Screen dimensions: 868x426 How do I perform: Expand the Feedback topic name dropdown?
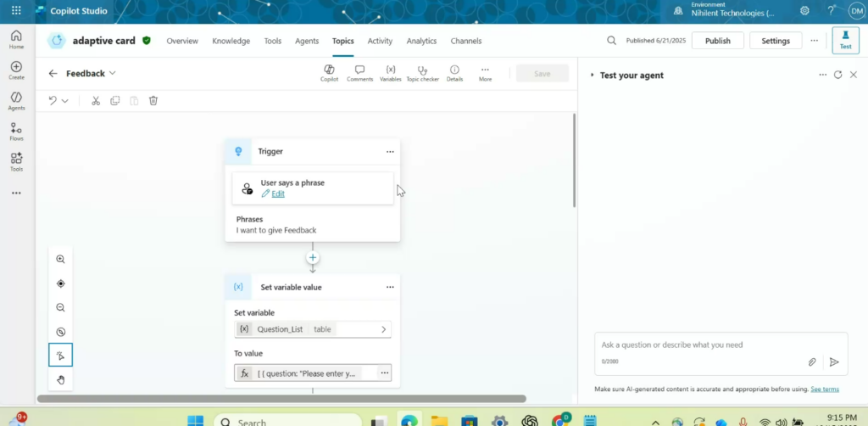pyautogui.click(x=113, y=74)
